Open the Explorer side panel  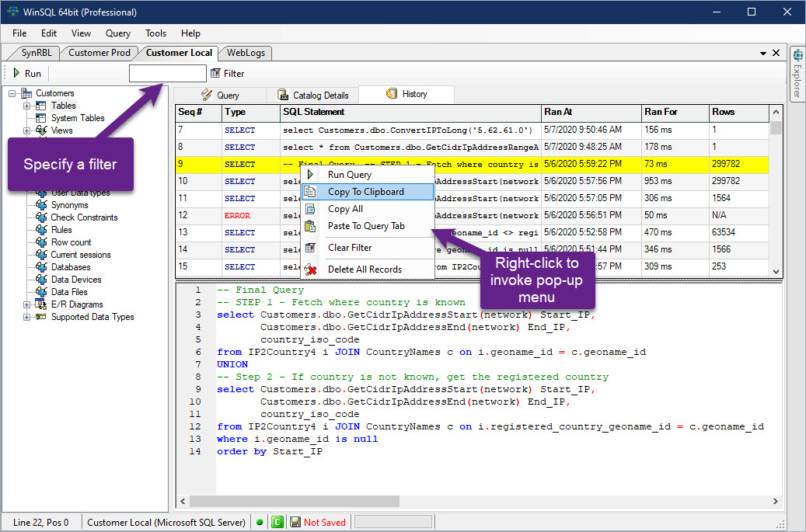click(x=797, y=74)
